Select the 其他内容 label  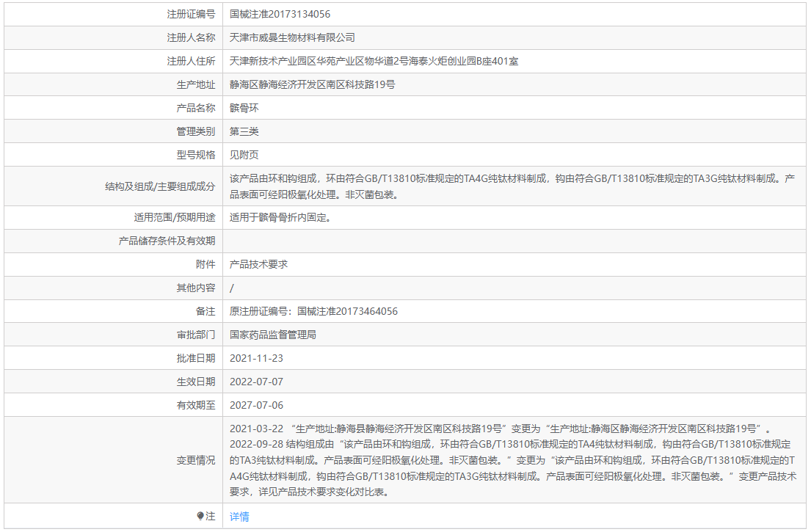point(195,288)
